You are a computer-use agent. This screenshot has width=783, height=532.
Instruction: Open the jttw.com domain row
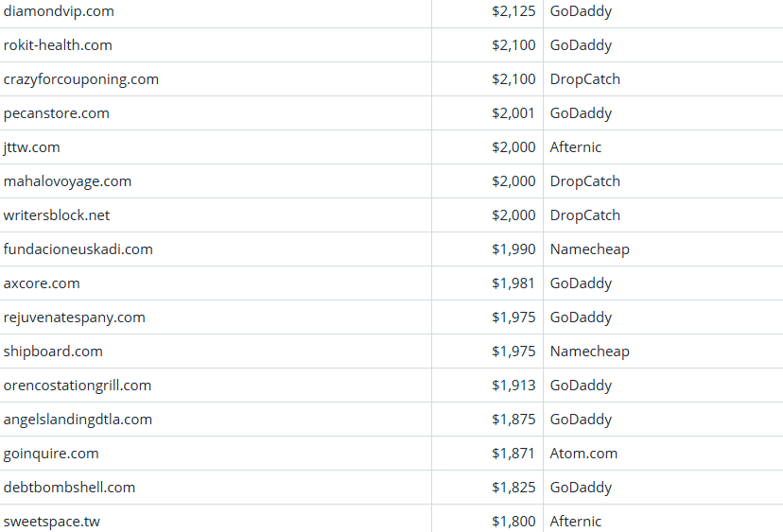32,147
